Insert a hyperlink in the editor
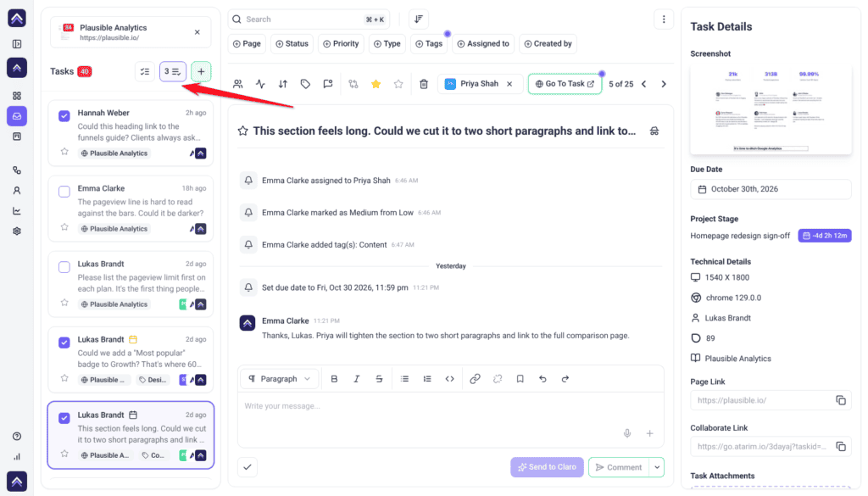This screenshot has width=868, height=496. point(475,379)
